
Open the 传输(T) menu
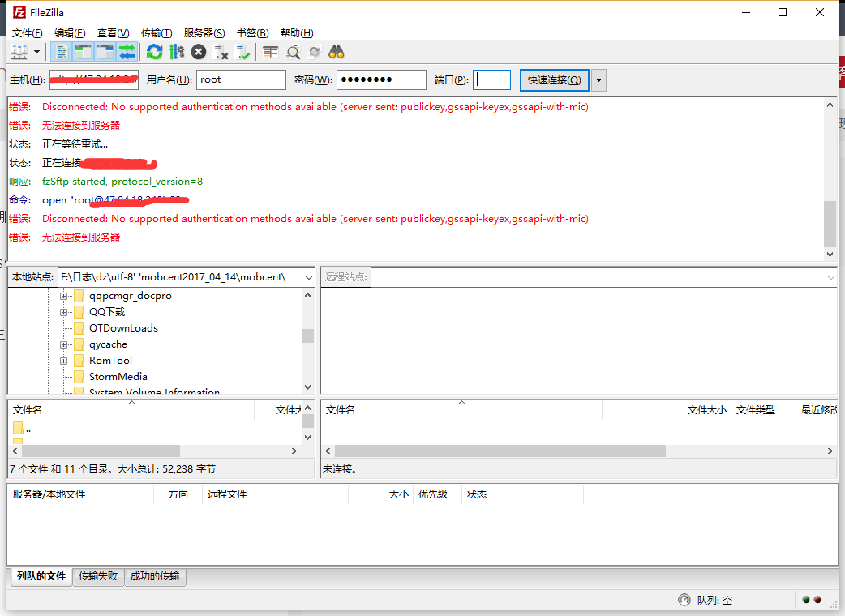click(x=157, y=33)
